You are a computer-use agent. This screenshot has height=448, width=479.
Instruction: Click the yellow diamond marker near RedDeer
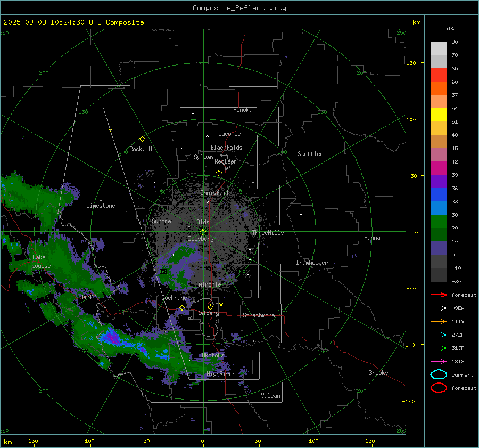click(x=219, y=173)
